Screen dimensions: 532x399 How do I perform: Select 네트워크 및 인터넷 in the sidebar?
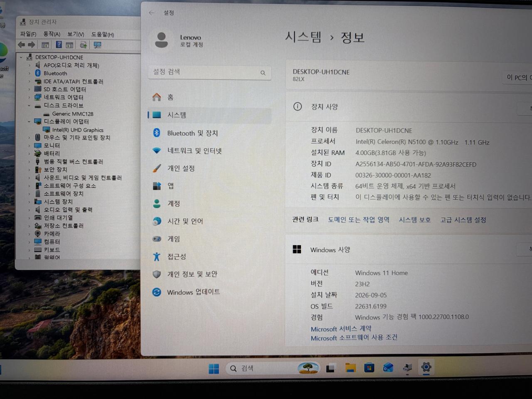tap(194, 151)
